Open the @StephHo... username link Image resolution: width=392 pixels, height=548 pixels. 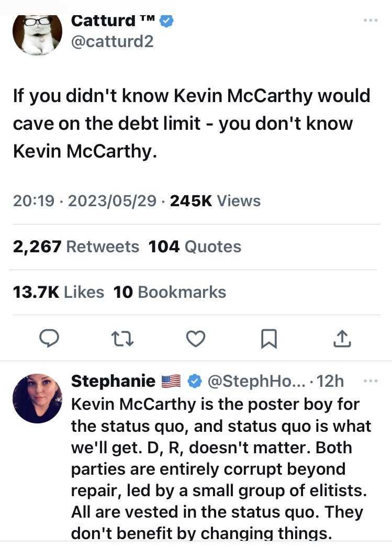[x=257, y=382]
